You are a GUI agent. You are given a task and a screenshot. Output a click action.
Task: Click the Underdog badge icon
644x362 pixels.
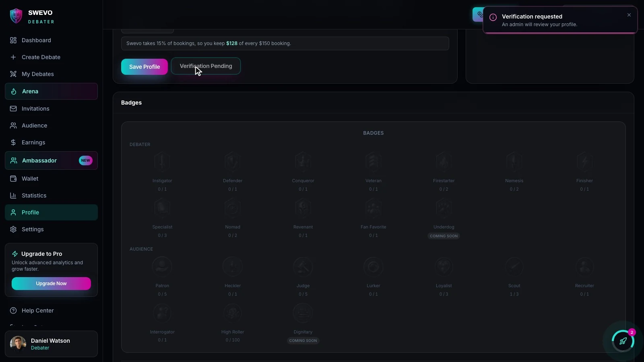[x=444, y=208]
